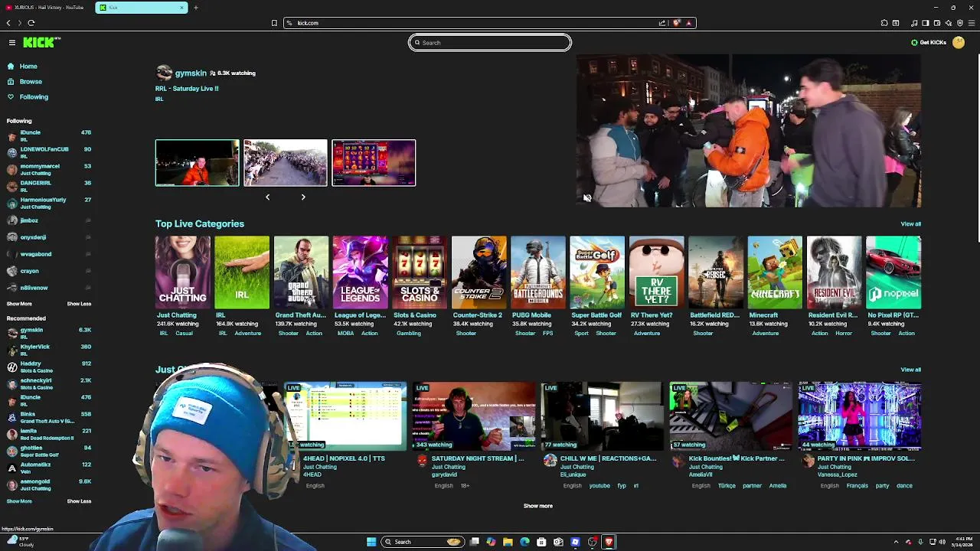This screenshot has width=980, height=551.
Task: Open gymskin in Recommended list
Action: click(x=48, y=333)
